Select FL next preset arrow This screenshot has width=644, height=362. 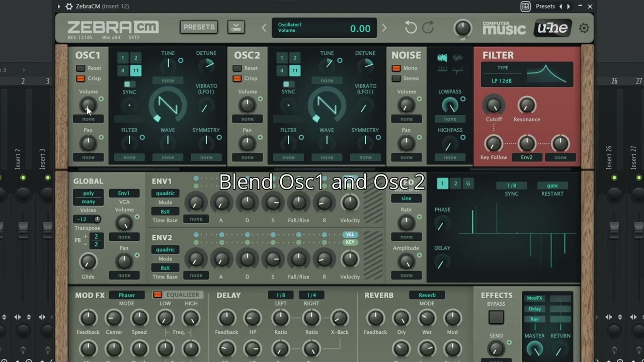[x=569, y=7]
